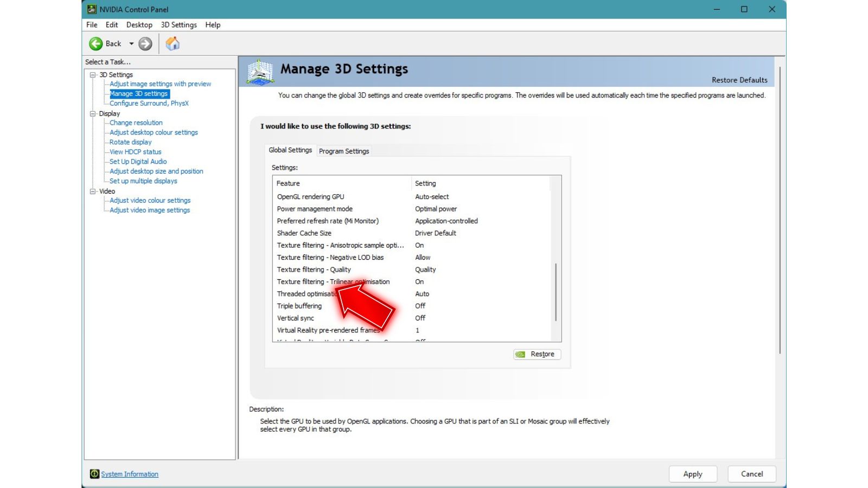Click the Optimal power setting value

436,209
